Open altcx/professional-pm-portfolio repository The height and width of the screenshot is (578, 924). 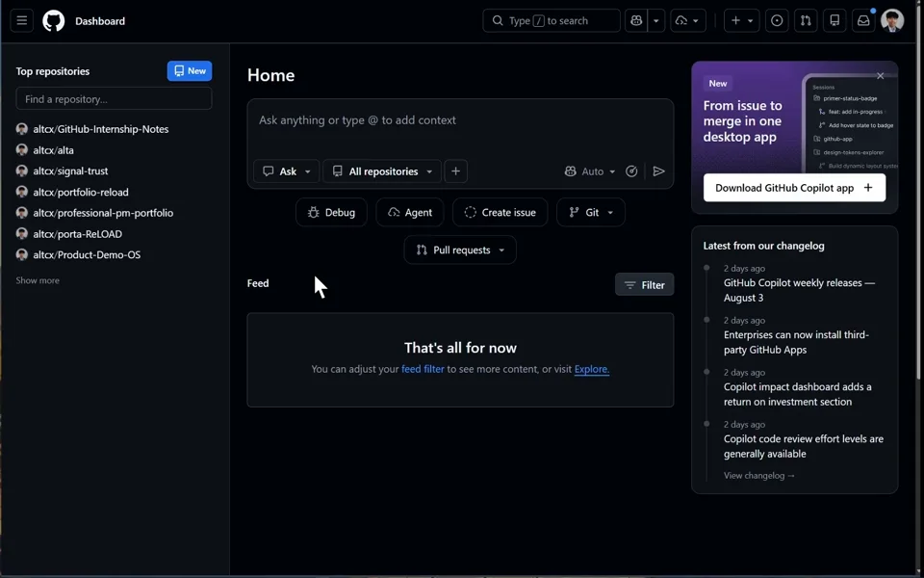(x=103, y=213)
